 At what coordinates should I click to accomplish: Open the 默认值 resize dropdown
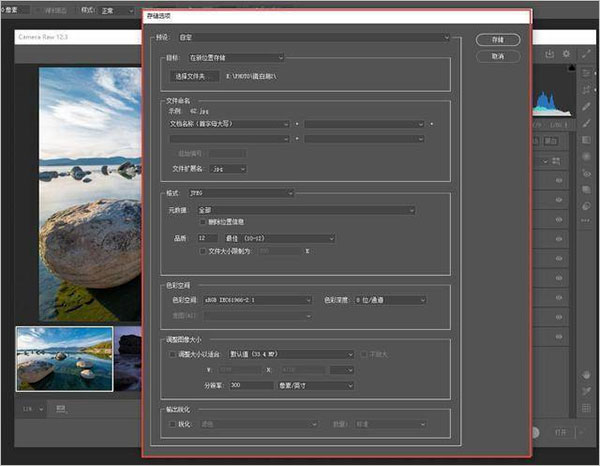(x=291, y=355)
